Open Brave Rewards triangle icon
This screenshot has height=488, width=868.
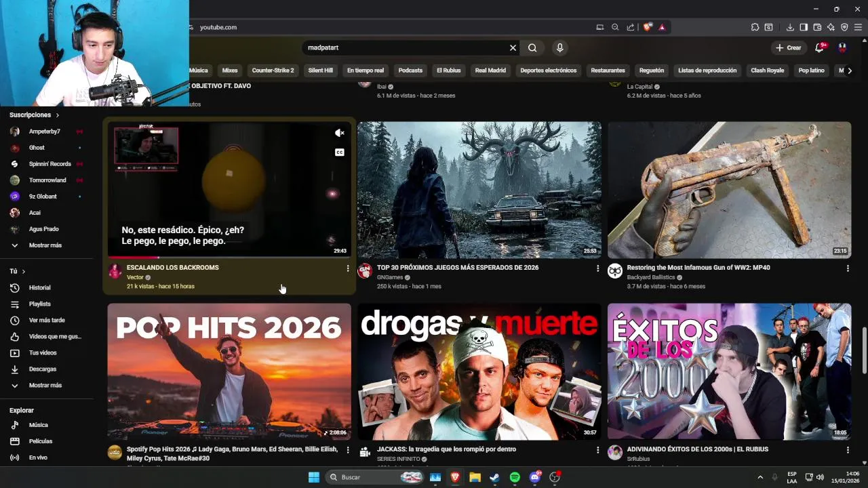coord(662,27)
